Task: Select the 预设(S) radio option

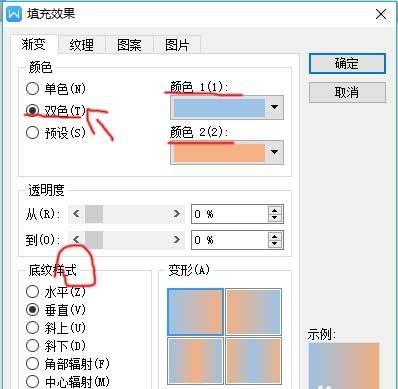Action: point(56,133)
